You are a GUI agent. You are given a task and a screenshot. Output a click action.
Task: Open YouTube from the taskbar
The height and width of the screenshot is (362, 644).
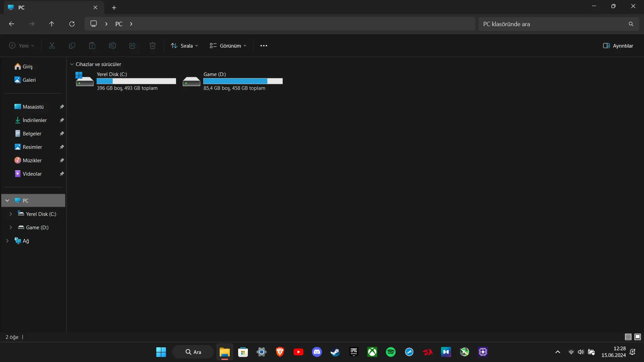pyautogui.click(x=299, y=352)
